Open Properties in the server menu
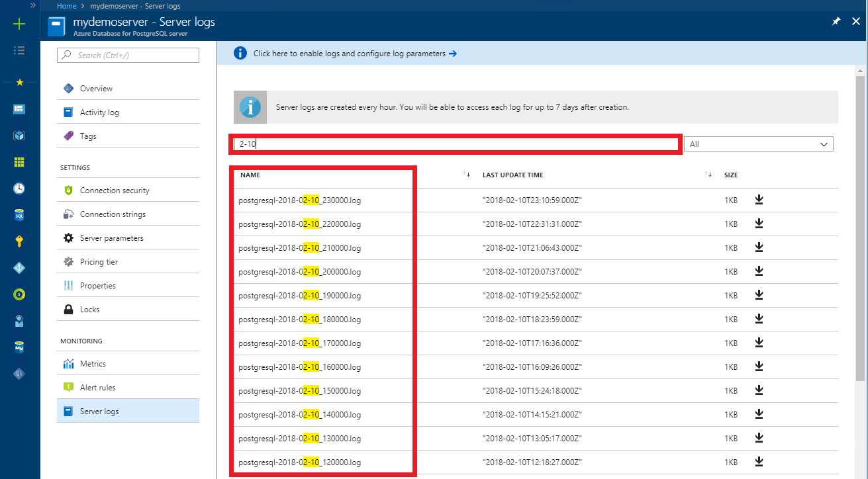868x479 pixels. pos(128,286)
